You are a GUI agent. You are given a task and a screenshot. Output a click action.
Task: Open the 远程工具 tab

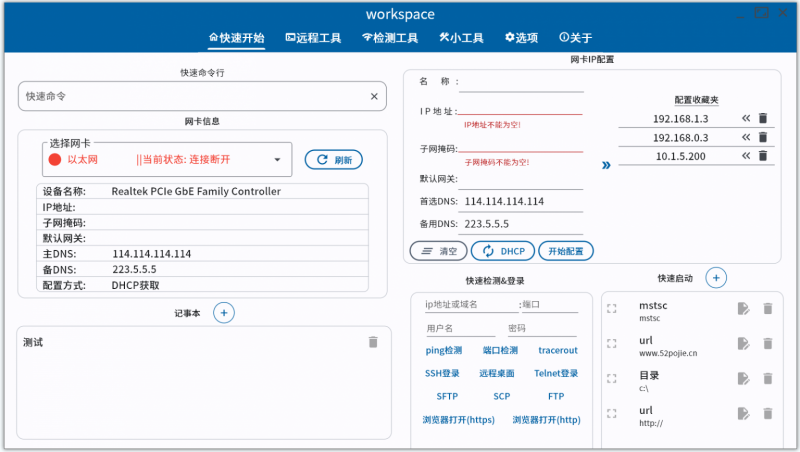pyautogui.click(x=313, y=38)
